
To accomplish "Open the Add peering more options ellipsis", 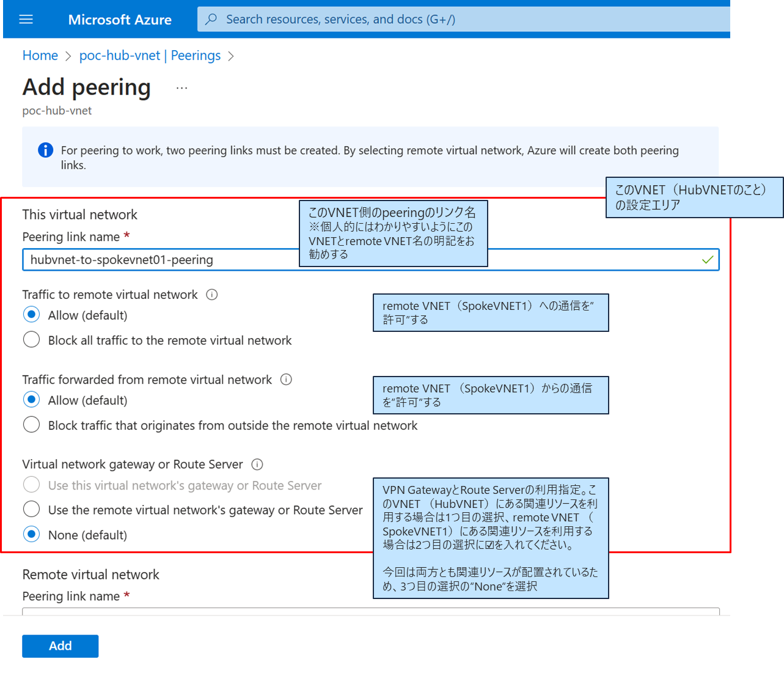I will click(x=181, y=88).
